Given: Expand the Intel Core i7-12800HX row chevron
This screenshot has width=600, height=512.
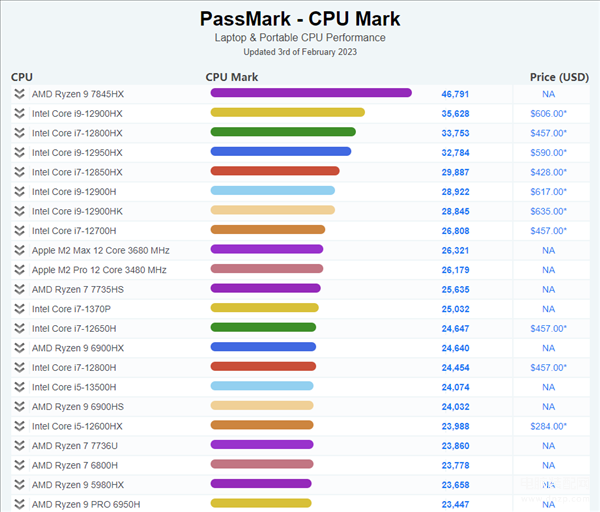Looking at the screenshot, I should [19, 133].
